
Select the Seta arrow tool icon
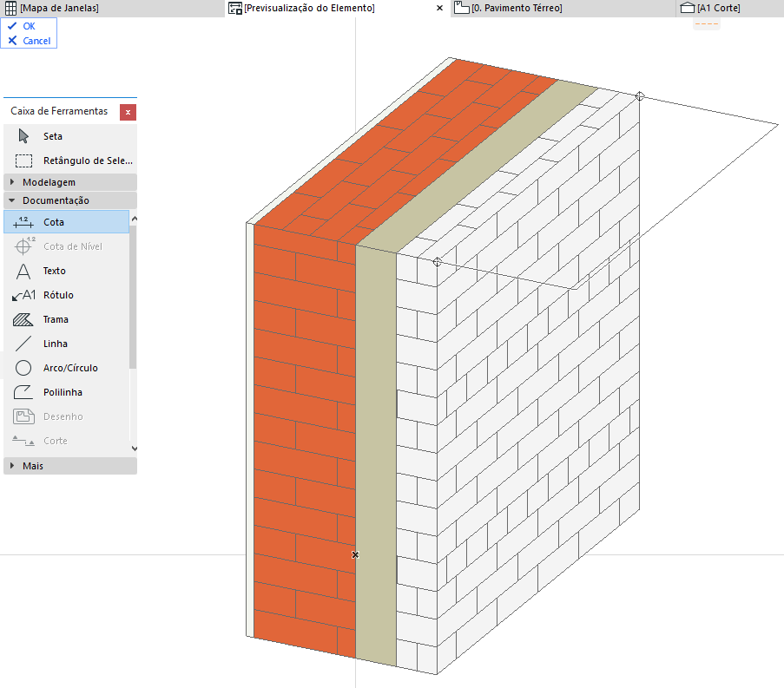click(x=23, y=136)
